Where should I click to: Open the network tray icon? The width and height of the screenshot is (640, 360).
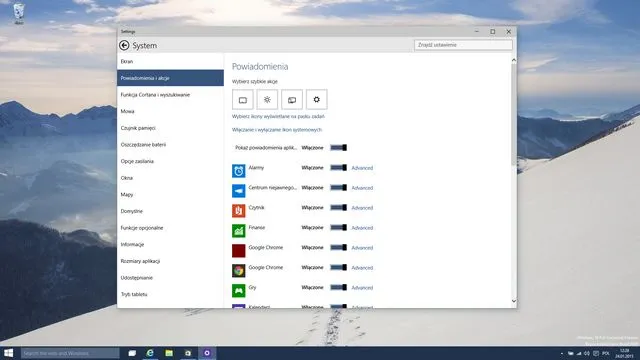pyautogui.click(x=579, y=353)
